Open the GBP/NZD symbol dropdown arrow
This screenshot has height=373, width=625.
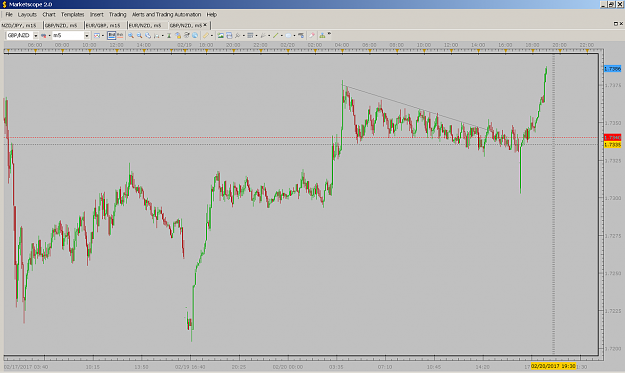click(35, 35)
